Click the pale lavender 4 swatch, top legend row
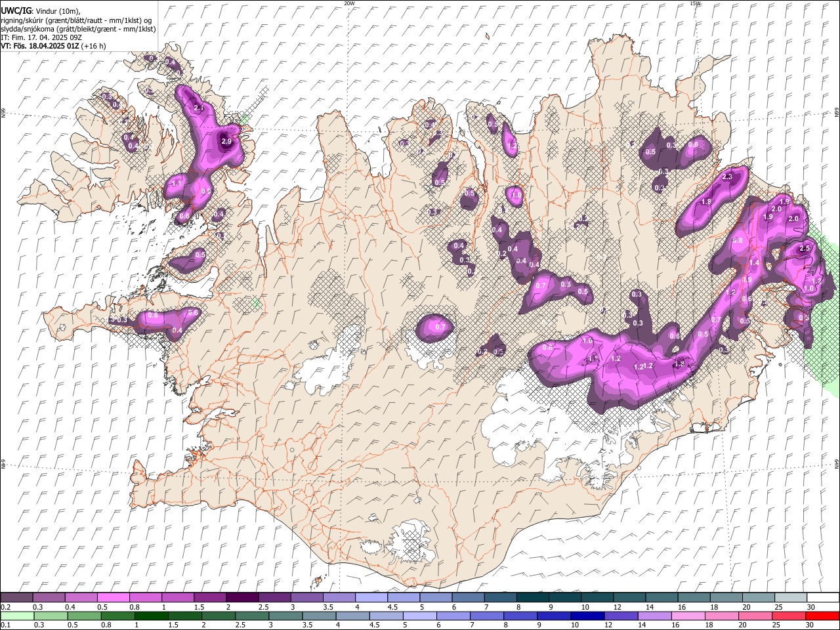Image resolution: width=840 pixels, height=630 pixels. 371,598
